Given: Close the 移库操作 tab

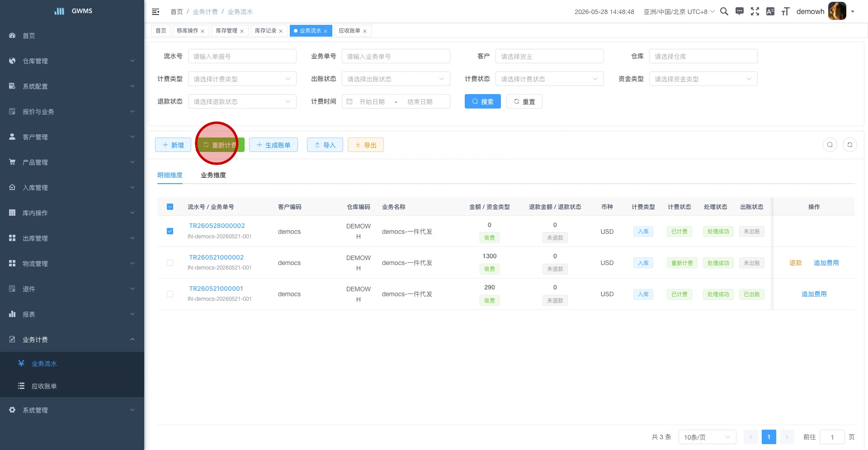Looking at the screenshot, I should click(x=203, y=31).
